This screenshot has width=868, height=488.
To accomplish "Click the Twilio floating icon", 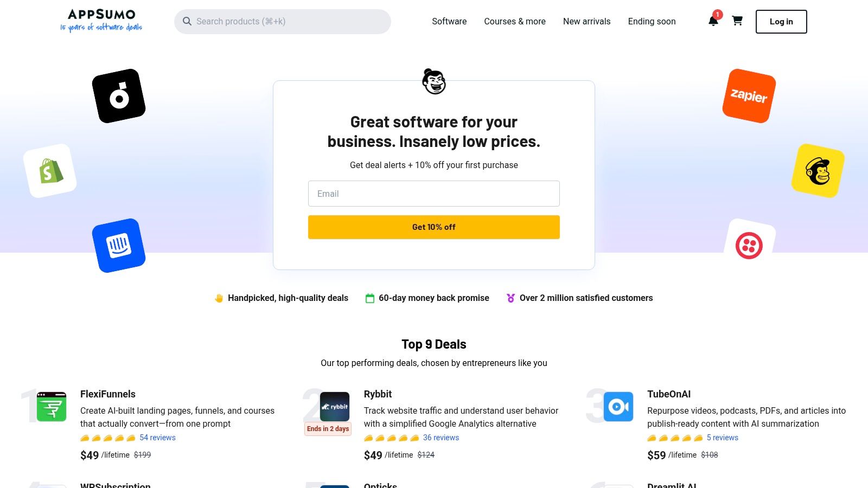I will (749, 245).
